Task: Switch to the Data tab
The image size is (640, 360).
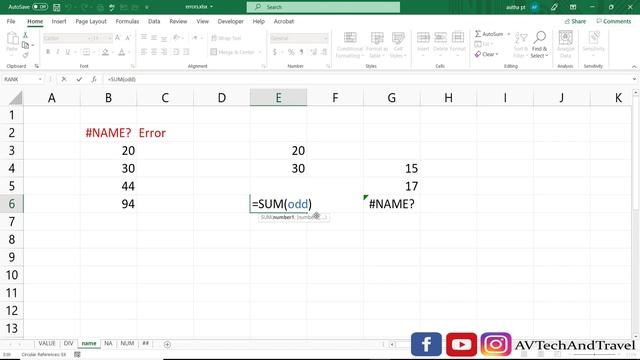Action: click(x=154, y=21)
